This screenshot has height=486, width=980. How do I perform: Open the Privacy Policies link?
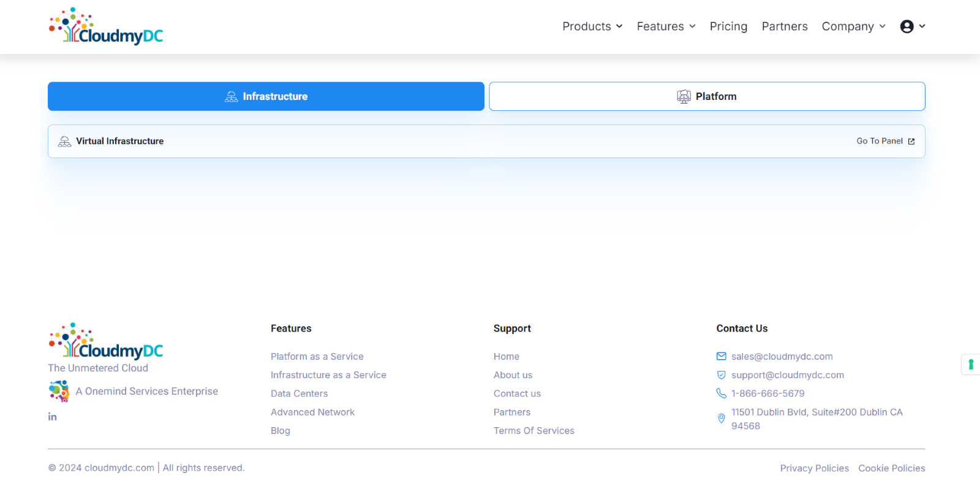click(814, 468)
